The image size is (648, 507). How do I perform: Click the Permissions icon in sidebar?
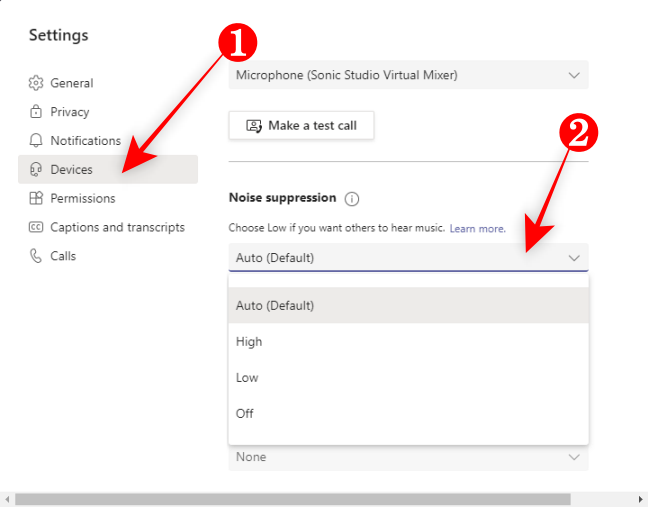[36, 198]
